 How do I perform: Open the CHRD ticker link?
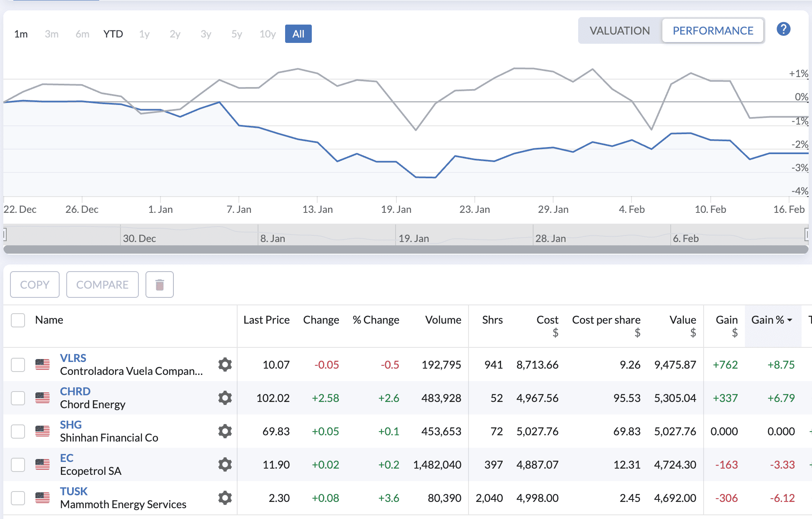tap(75, 392)
